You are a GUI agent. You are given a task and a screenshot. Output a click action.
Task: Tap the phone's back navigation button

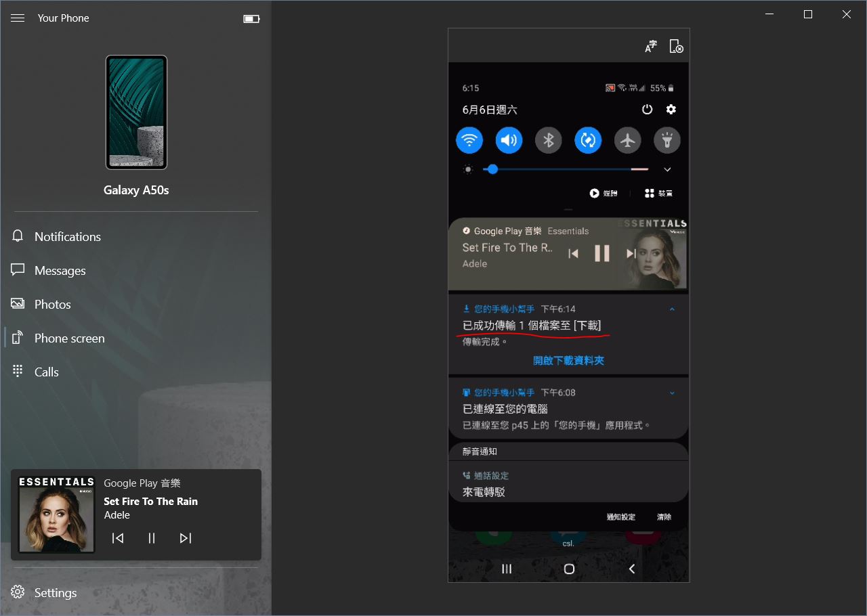[x=631, y=569]
